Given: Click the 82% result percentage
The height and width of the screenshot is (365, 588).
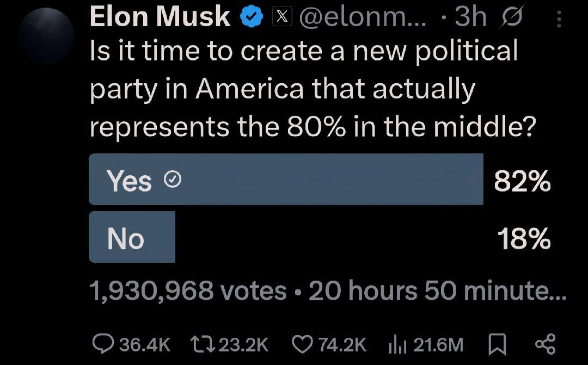Looking at the screenshot, I should [x=522, y=181].
